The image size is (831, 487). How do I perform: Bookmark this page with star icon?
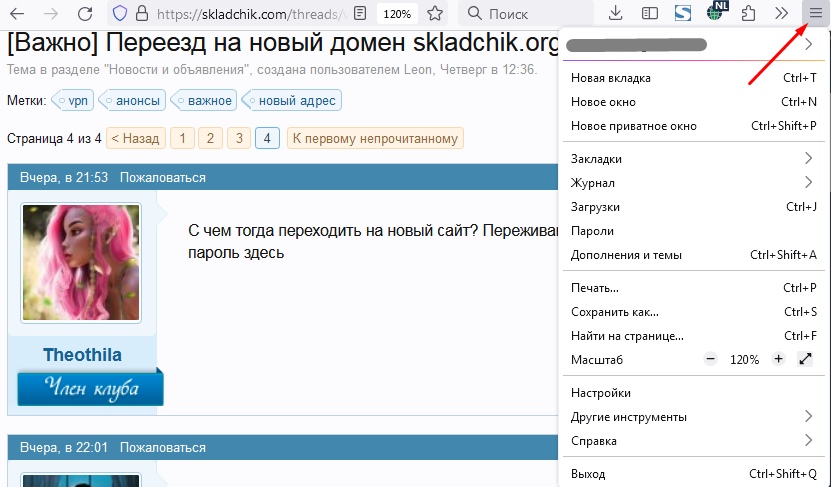pos(435,14)
